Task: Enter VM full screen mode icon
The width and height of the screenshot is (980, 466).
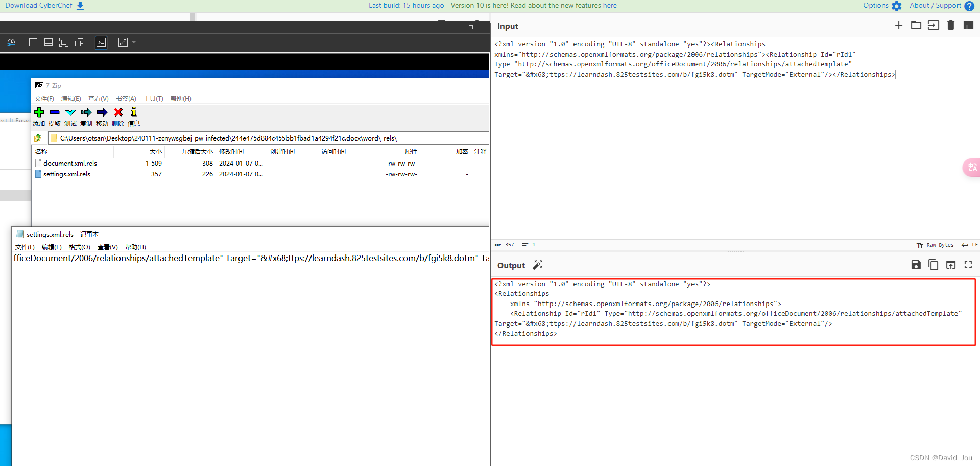Action: coord(64,42)
